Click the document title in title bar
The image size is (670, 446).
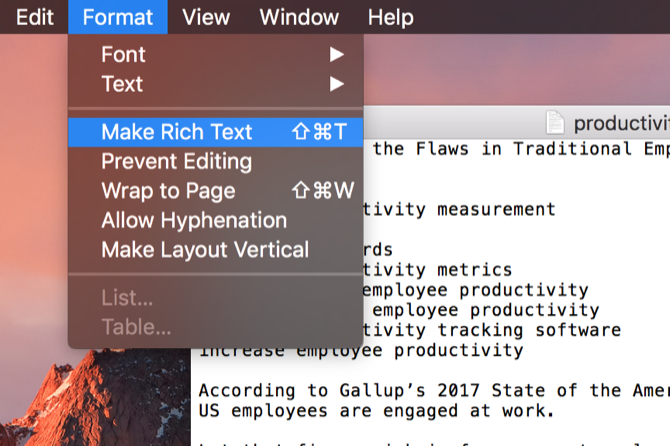tap(620, 123)
